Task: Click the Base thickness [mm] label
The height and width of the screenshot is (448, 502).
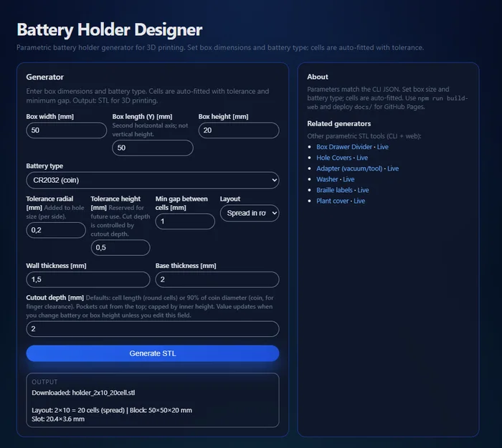Action: [x=186, y=266]
